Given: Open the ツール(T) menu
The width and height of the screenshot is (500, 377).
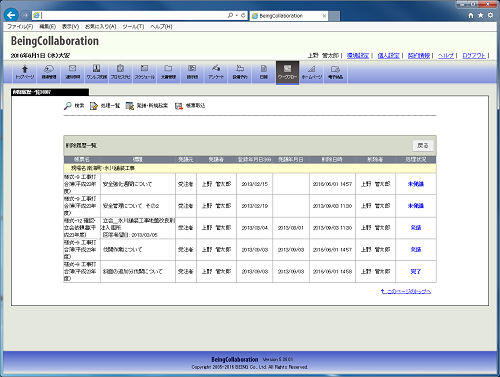Looking at the screenshot, I should click(133, 26).
